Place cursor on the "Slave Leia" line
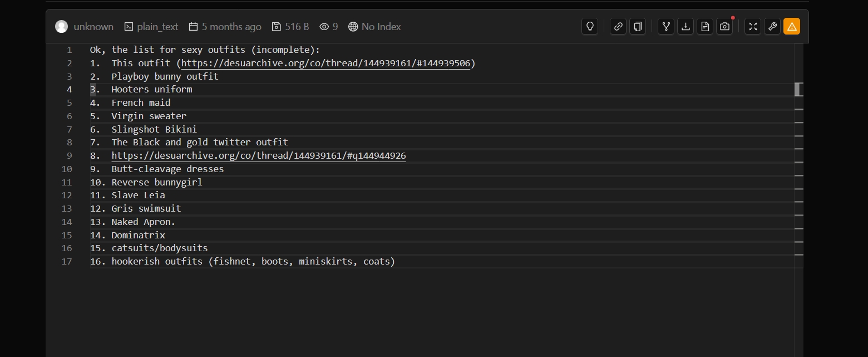The height and width of the screenshot is (357, 868). 138,195
